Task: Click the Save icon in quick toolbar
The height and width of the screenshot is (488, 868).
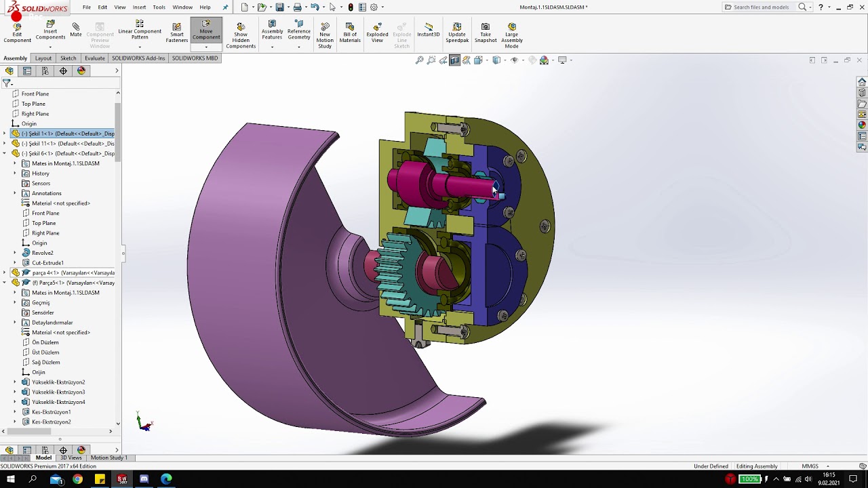Action: [279, 7]
